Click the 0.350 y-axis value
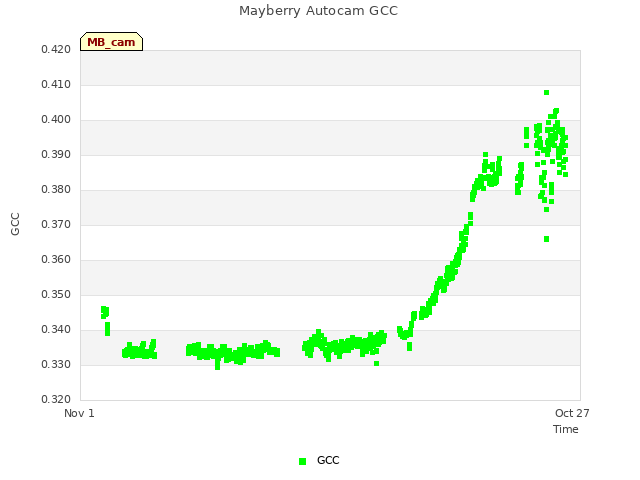 [56, 295]
